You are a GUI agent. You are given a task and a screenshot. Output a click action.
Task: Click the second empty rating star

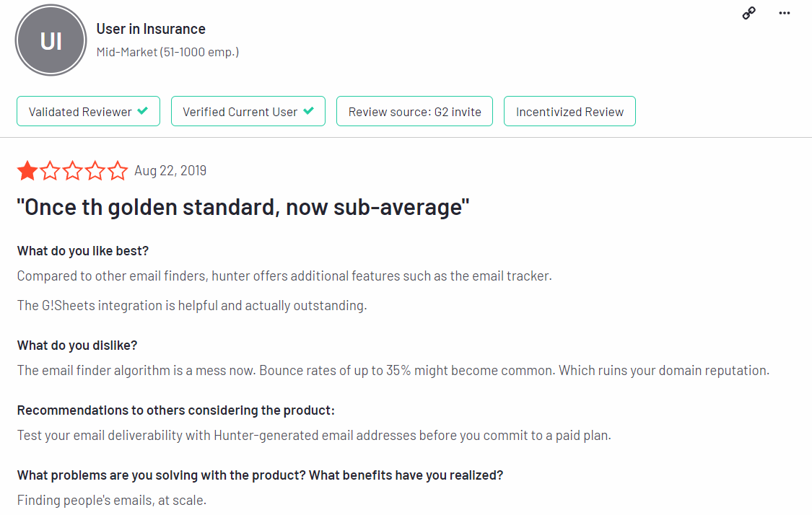point(51,171)
